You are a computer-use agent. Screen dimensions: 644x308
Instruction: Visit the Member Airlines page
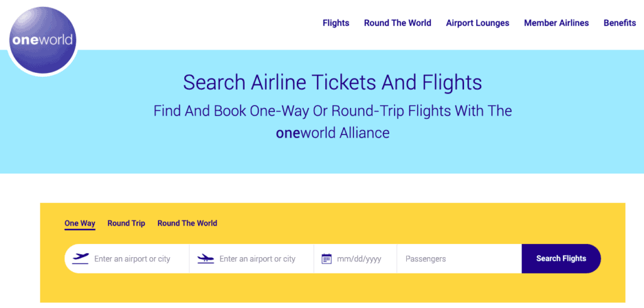556,23
